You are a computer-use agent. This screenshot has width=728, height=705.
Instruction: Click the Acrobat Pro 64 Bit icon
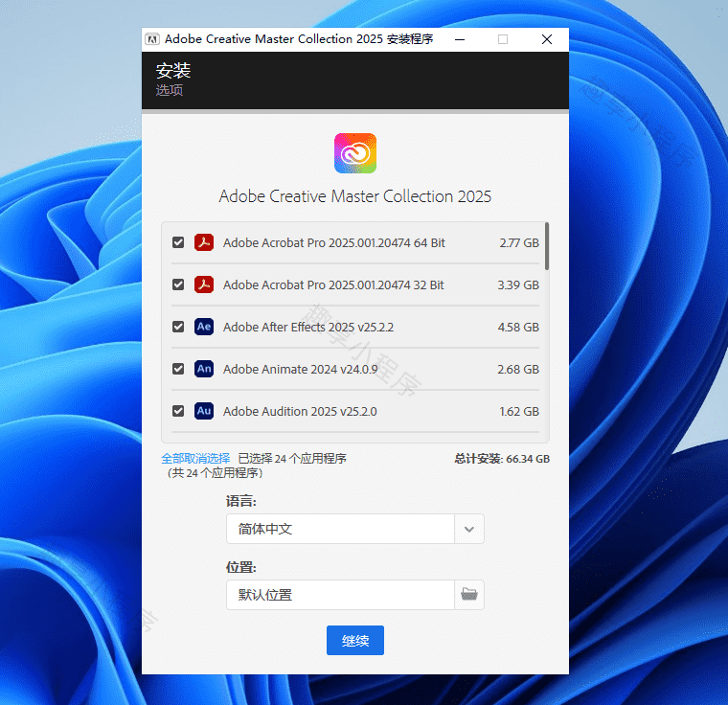tap(204, 242)
